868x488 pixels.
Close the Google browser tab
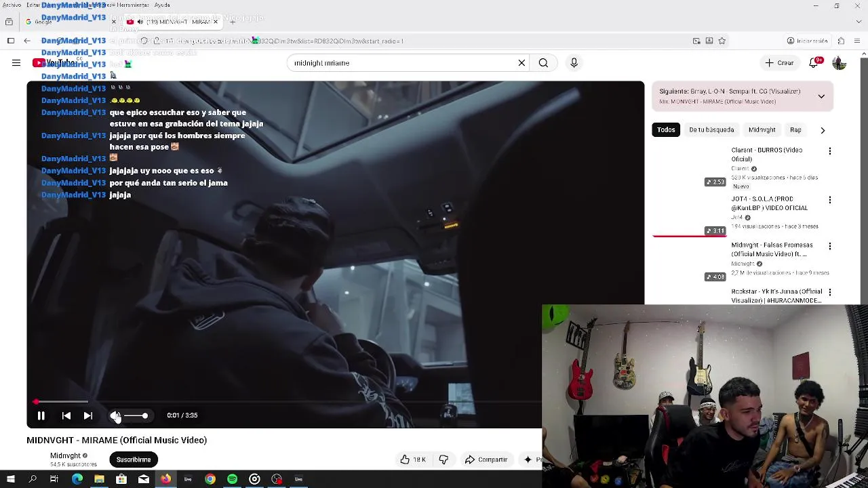(x=114, y=22)
